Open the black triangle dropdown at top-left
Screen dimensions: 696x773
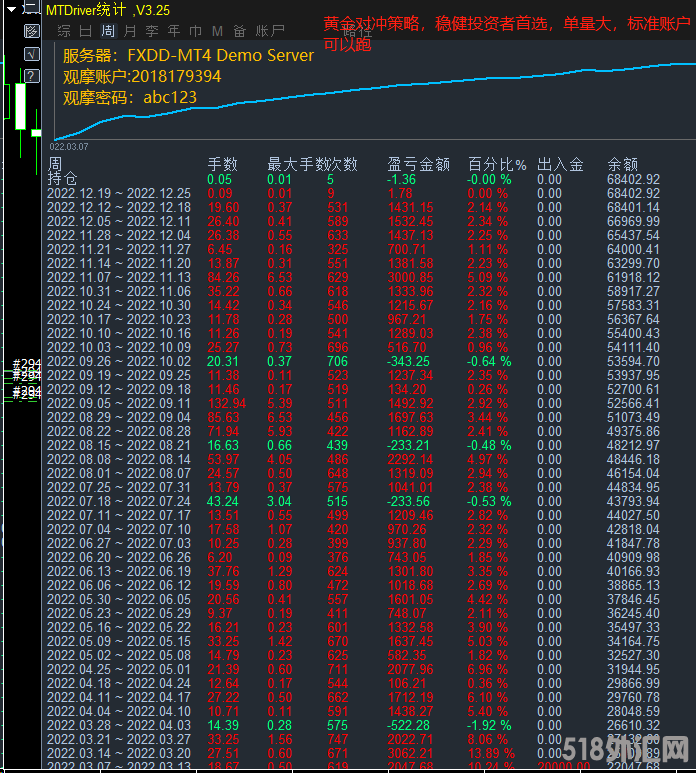10,9
